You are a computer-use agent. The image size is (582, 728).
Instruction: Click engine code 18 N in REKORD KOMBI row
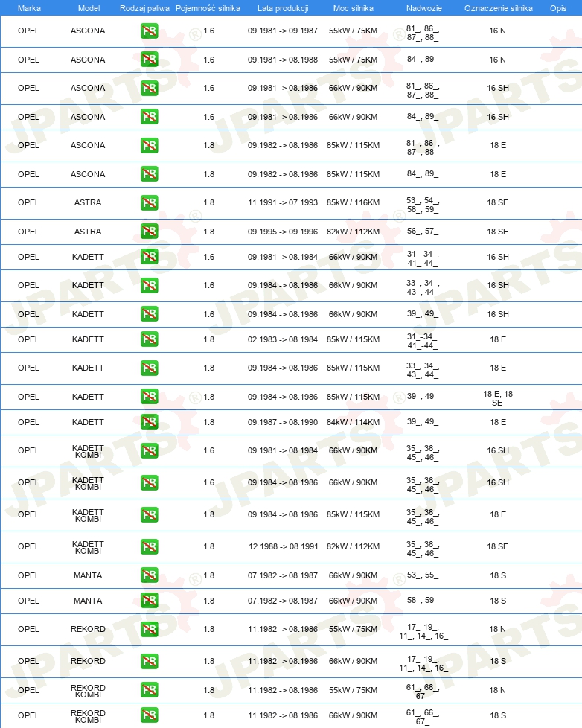click(x=498, y=690)
